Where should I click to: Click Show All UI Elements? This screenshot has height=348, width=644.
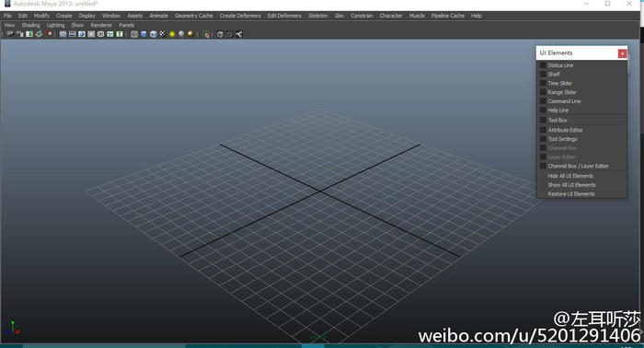(x=571, y=185)
